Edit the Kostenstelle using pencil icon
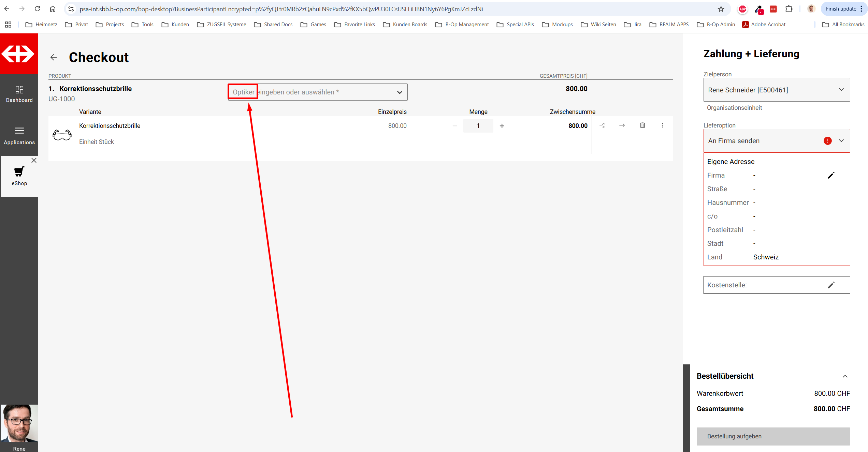 pyautogui.click(x=831, y=285)
